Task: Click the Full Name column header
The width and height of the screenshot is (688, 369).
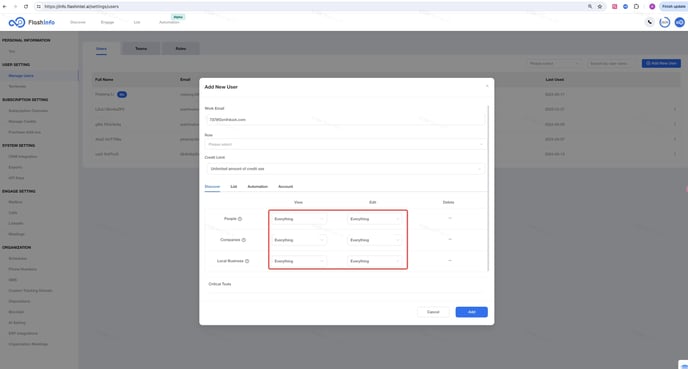Action: click(104, 79)
